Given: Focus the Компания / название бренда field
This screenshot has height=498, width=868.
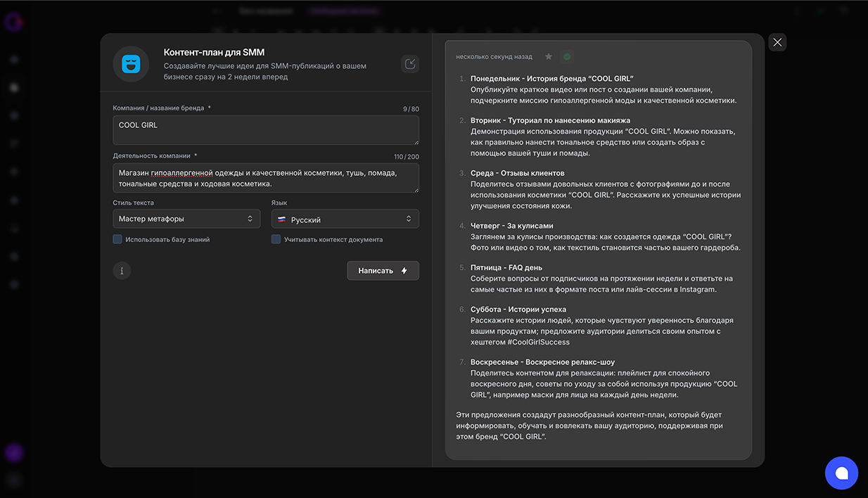Looking at the screenshot, I should (266, 130).
